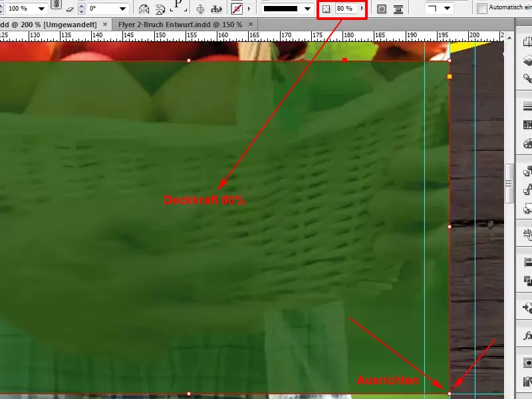Click the 0° shear angle field
Screen dimensions: 532x399
tap(102, 9)
